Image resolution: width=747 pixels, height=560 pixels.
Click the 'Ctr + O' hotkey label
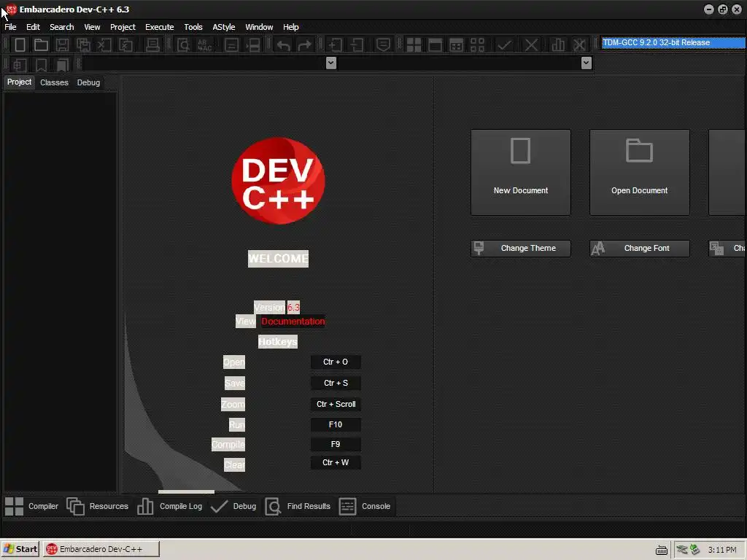click(336, 362)
